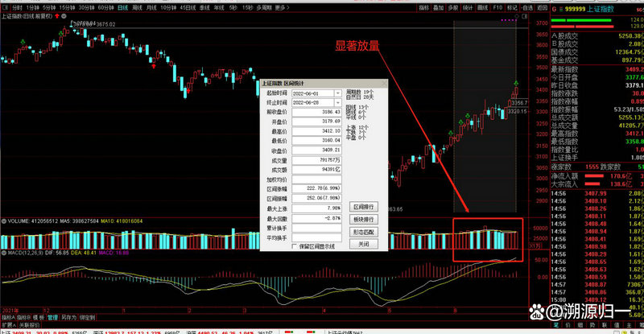Click the 板块排行 button

(364, 219)
